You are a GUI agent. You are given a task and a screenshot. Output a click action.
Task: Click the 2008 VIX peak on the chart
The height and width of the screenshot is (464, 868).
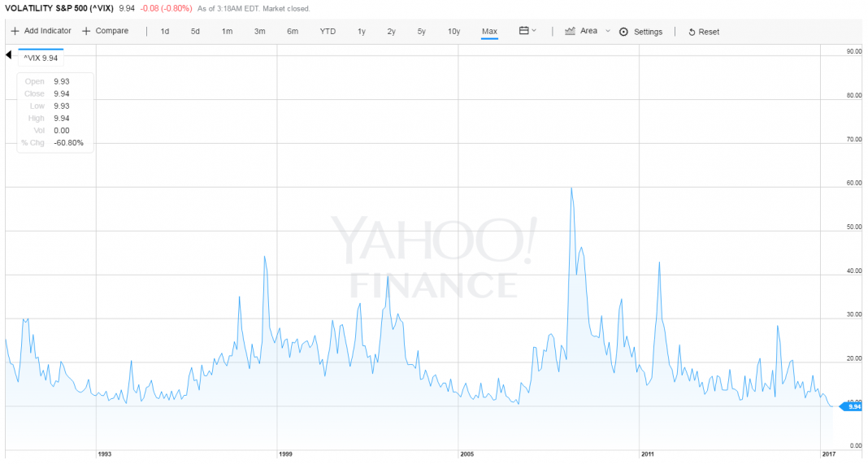(571, 189)
